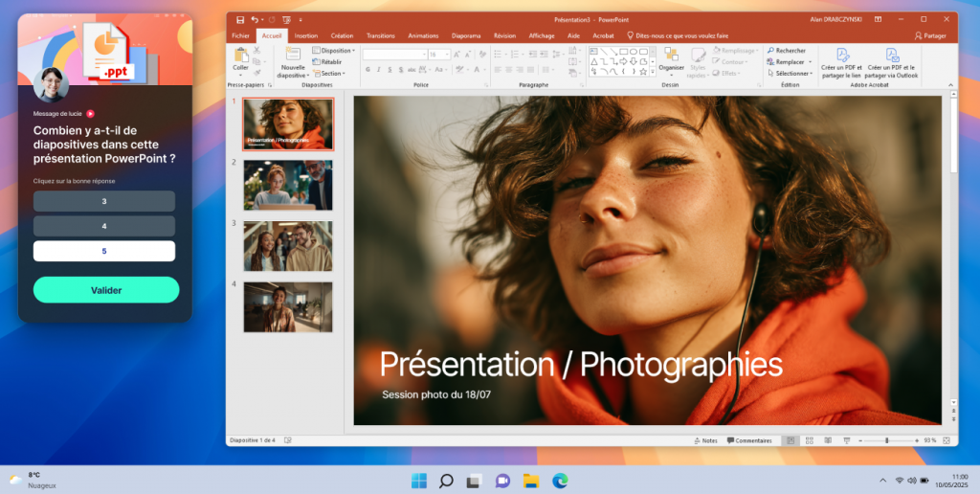The width and height of the screenshot is (980, 494).
Task: Select answer option 4 in the quiz
Action: (104, 226)
